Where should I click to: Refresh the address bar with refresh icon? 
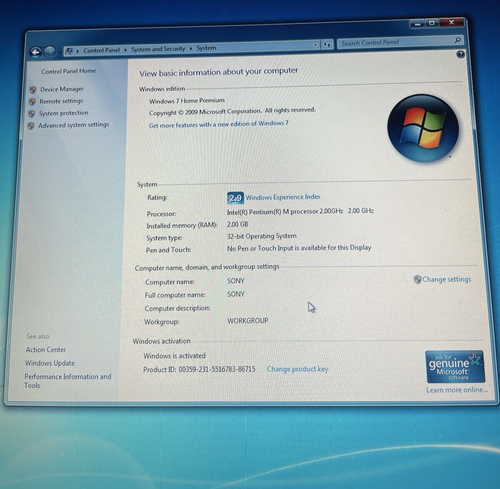327,44
